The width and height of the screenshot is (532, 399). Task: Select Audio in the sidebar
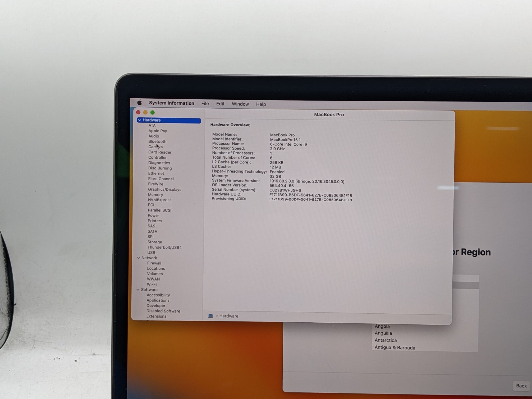[154, 136]
